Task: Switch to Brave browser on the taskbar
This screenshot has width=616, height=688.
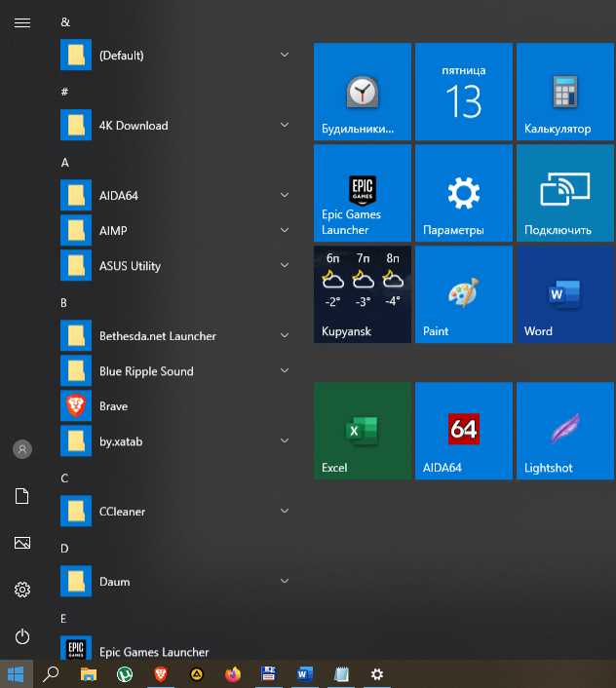Action: pos(161,674)
